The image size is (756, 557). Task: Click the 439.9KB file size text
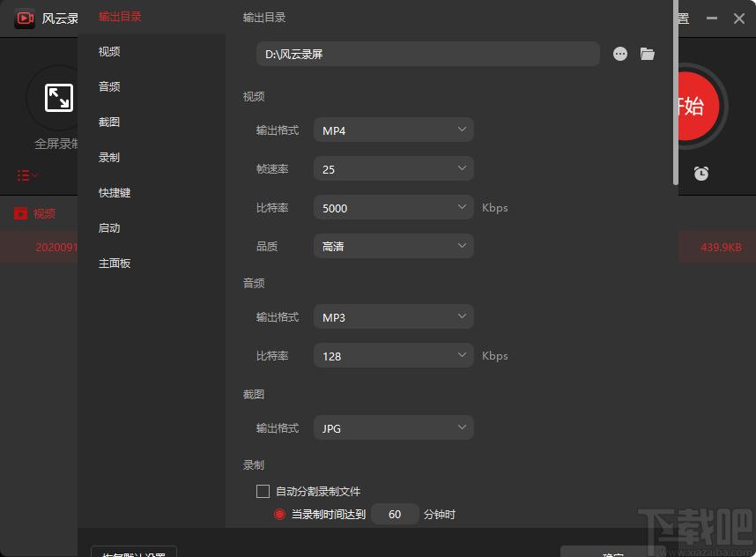pos(721,248)
